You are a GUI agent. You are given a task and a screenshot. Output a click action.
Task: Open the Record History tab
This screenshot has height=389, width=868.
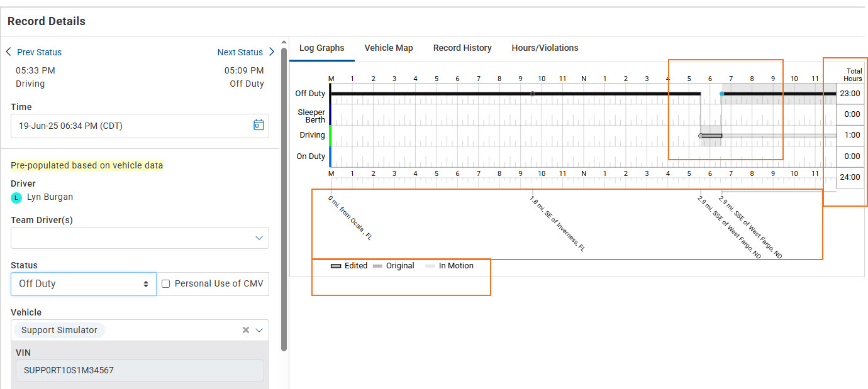(x=462, y=48)
